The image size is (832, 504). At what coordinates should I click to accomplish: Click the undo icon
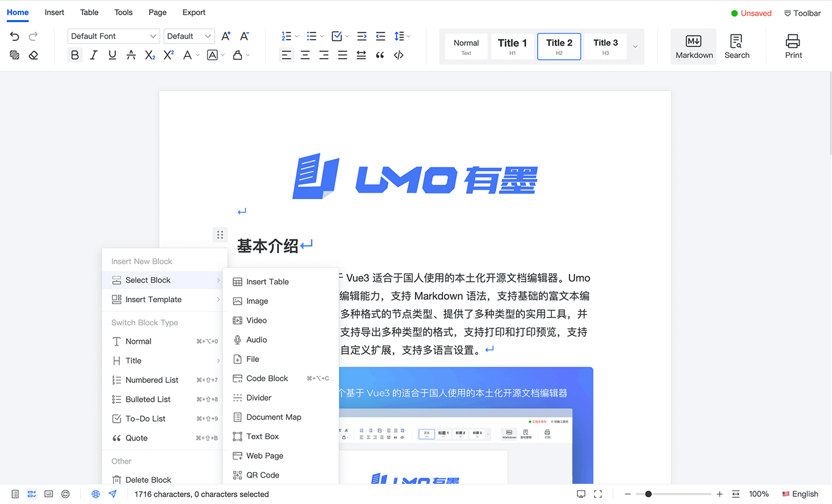(13, 36)
